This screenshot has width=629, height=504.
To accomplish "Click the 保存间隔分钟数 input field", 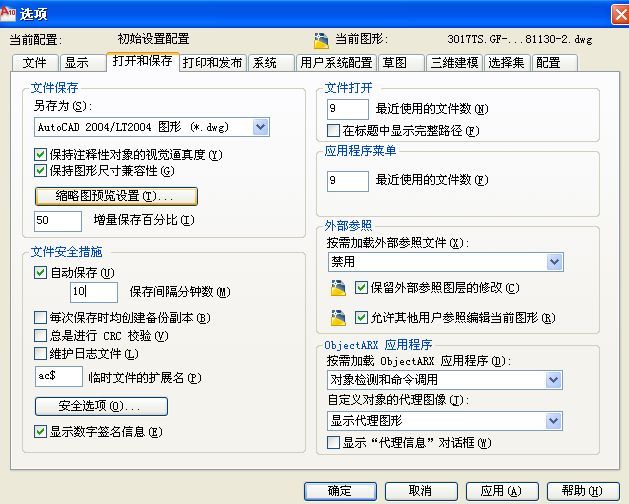I will [x=94, y=292].
